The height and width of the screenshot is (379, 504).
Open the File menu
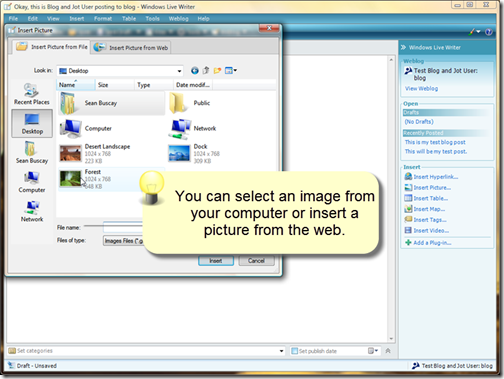pyautogui.click(x=13, y=19)
